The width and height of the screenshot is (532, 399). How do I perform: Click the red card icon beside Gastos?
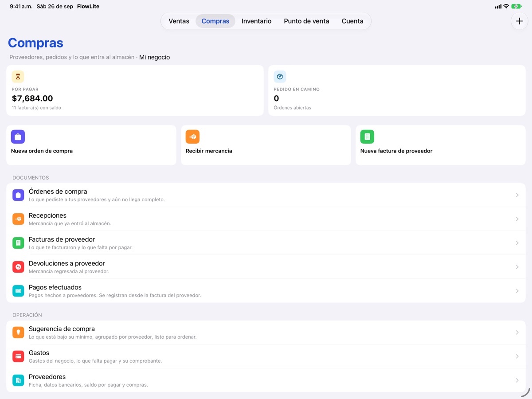(18, 356)
